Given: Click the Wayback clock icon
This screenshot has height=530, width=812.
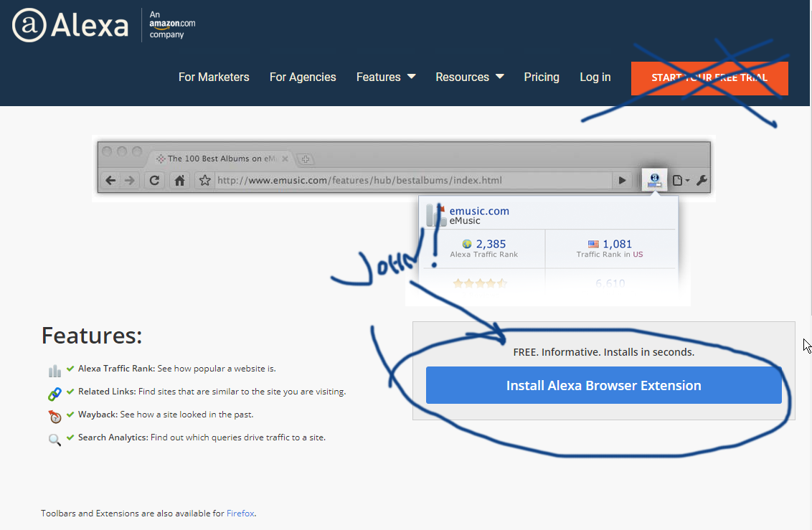Looking at the screenshot, I should [55, 417].
